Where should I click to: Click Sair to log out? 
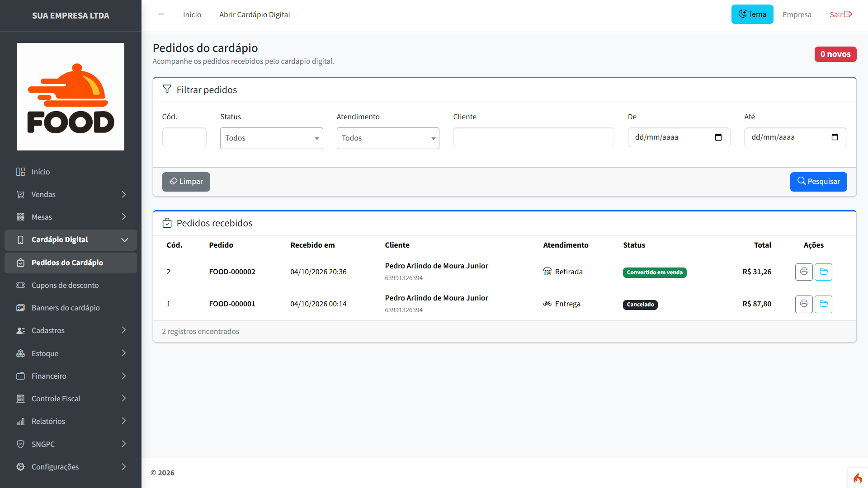click(841, 15)
